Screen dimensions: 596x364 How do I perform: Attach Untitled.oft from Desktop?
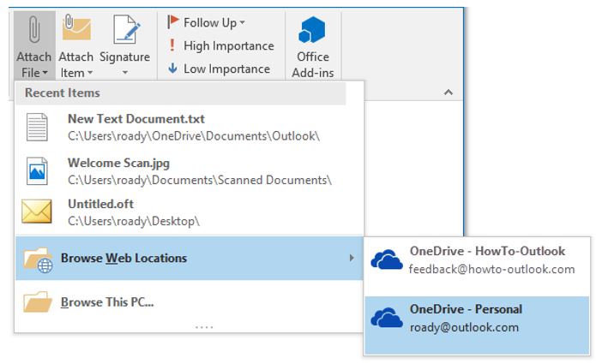pyautogui.click(x=190, y=212)
